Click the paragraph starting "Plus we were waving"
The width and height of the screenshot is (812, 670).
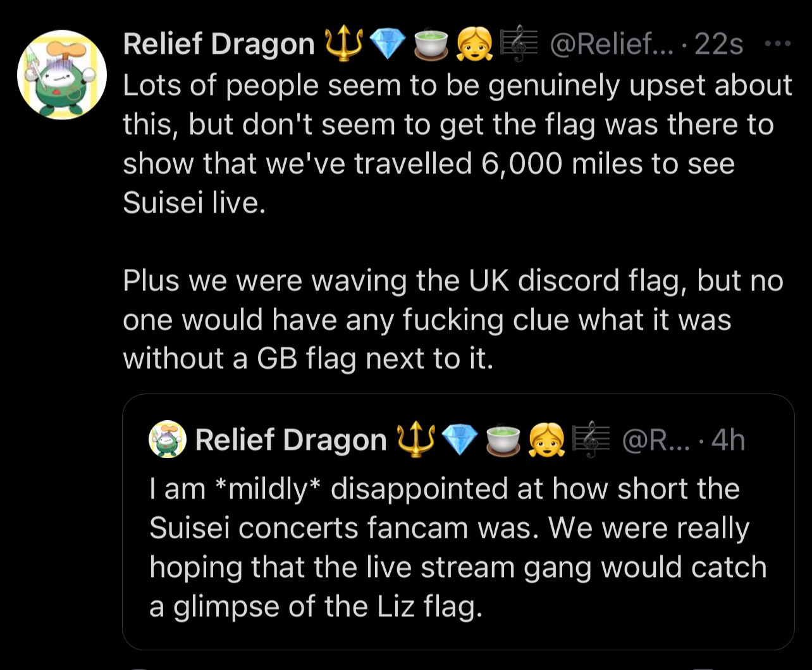452,319
